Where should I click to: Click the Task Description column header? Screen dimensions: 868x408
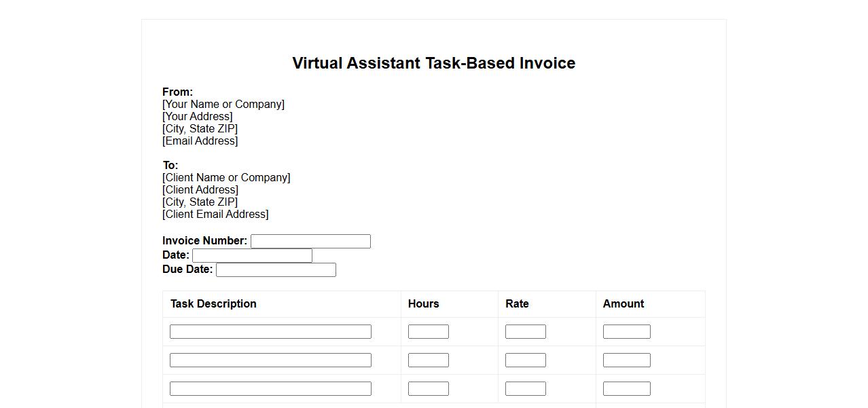(213, 303)
